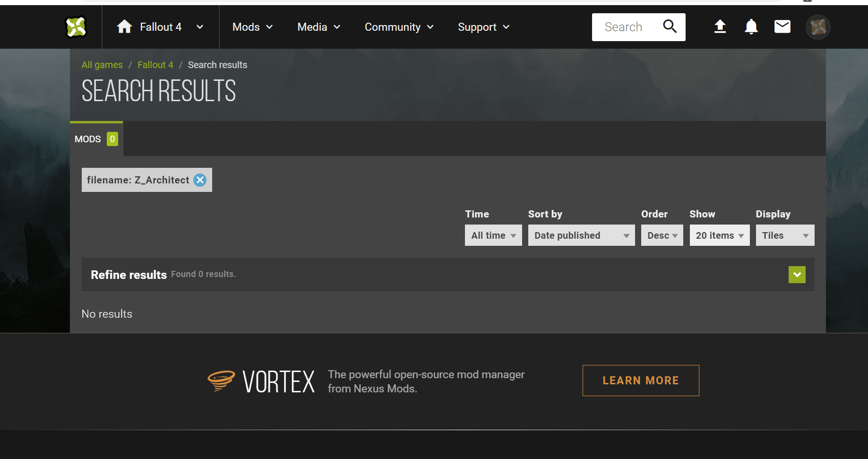Click the Refine results heading text
This screenshot has width=868, height=459.
(129, 275)
